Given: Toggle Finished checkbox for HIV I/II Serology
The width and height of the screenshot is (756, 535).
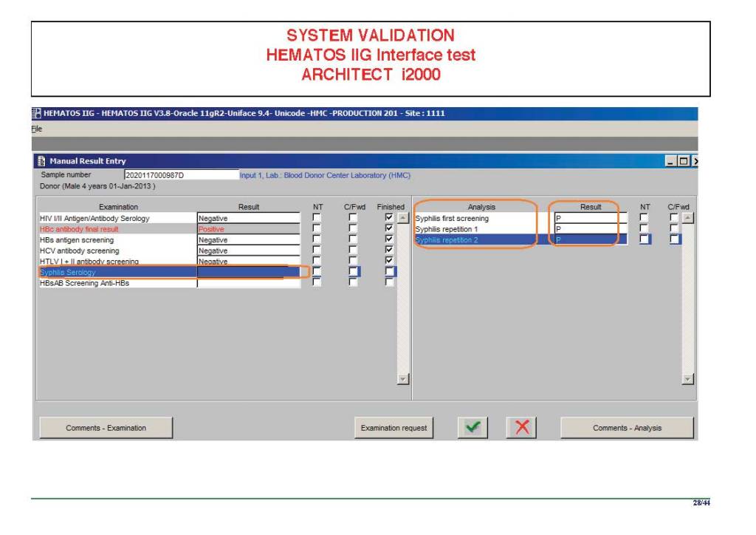Looking at the screenshot, I should (389, 218).
